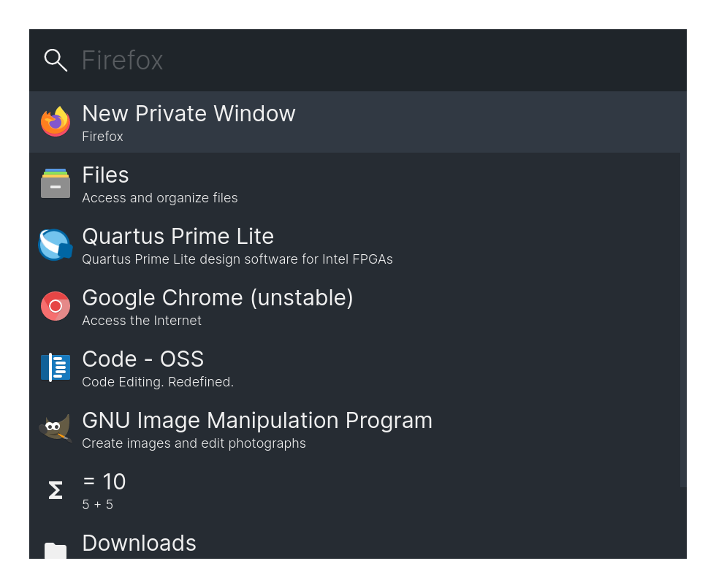Click the Quartus Prime Lite globe icon
Image resolution: width=716 pixels, height=588 pixels.
56,245
